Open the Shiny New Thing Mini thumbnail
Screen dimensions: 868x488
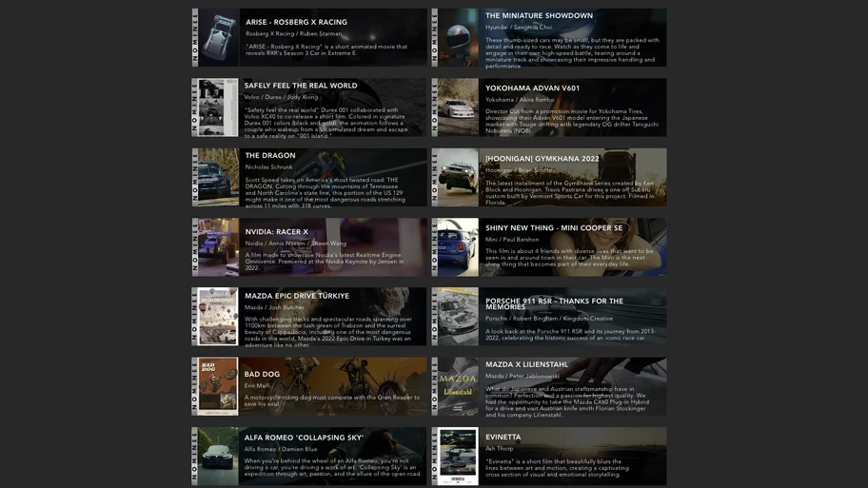pos(459,246)
